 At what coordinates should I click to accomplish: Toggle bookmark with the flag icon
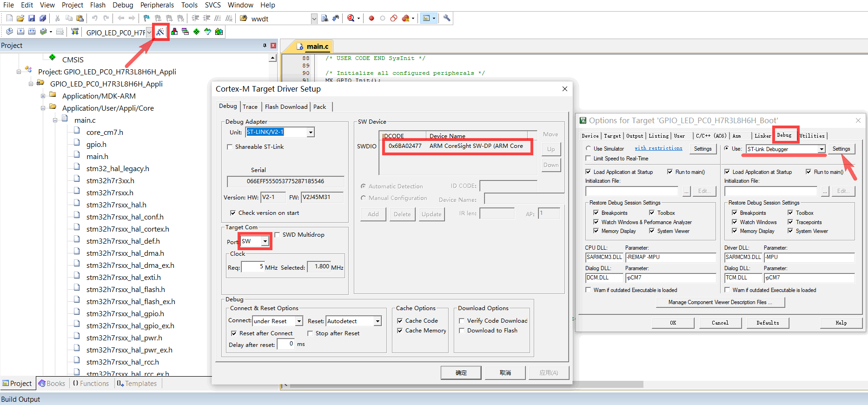coord(147,18)
